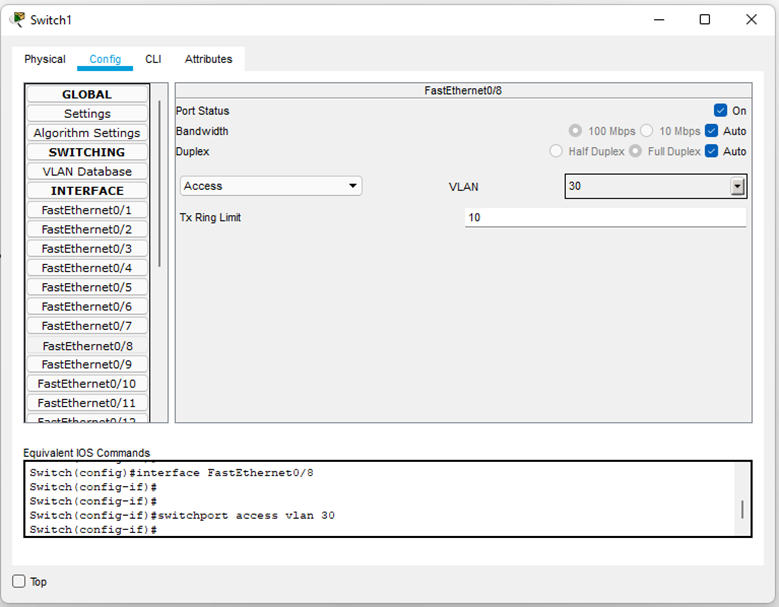Click the Bandwidth label
The image size is (779, 607).
(202, 131)
